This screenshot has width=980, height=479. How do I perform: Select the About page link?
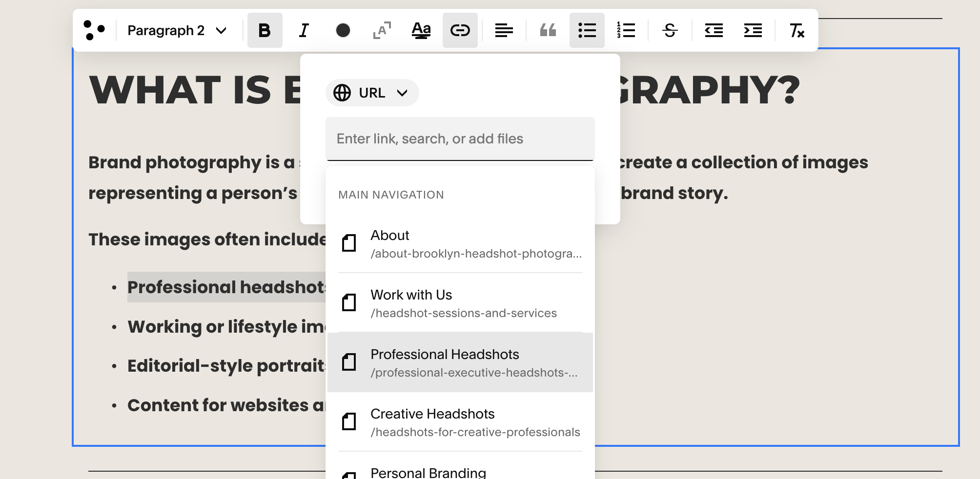(460, 243)
